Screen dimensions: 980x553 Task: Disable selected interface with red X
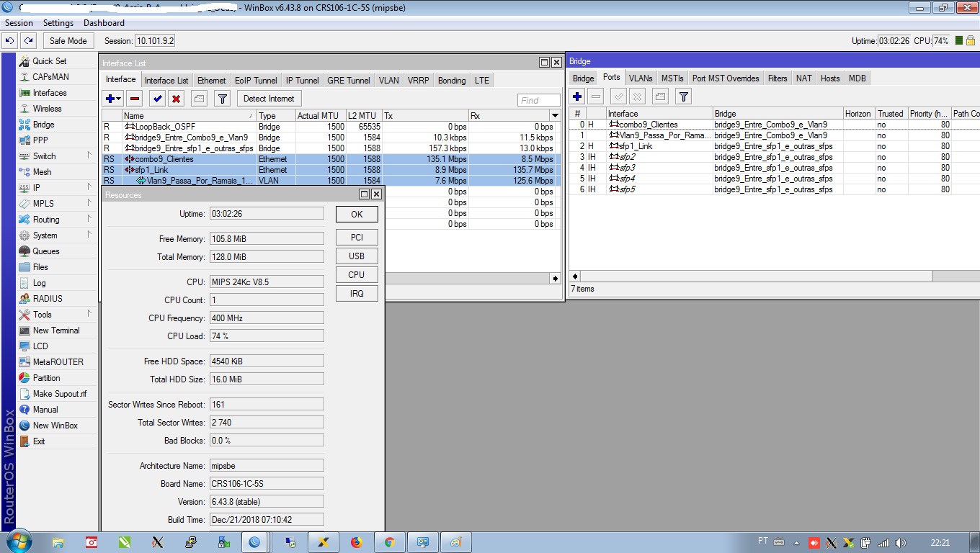176,99
